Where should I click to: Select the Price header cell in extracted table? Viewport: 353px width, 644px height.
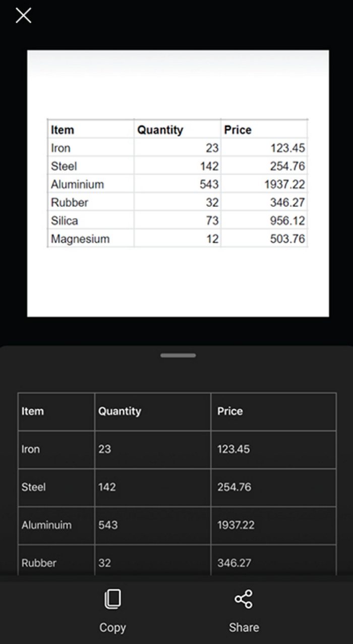tap(273, 411)
